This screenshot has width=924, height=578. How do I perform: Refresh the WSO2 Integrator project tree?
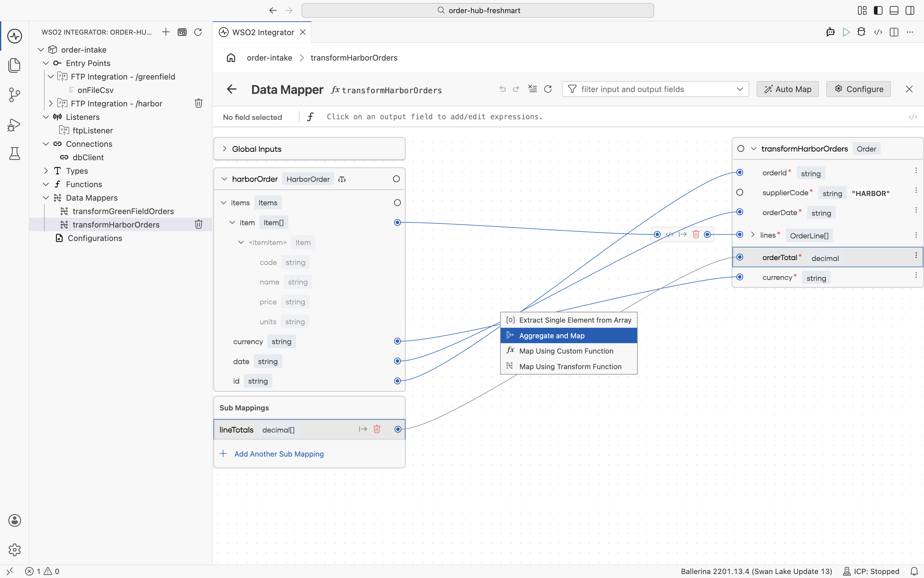tap(198, 32)
